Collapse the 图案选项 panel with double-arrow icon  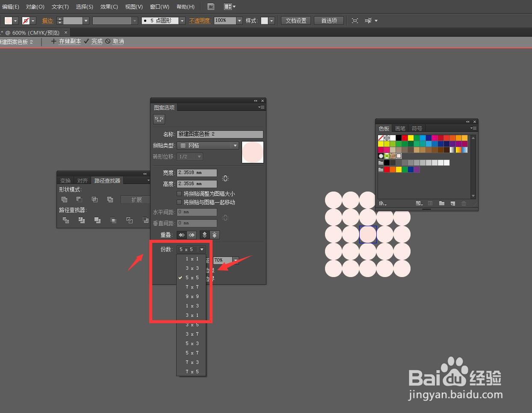pos(256,101)
